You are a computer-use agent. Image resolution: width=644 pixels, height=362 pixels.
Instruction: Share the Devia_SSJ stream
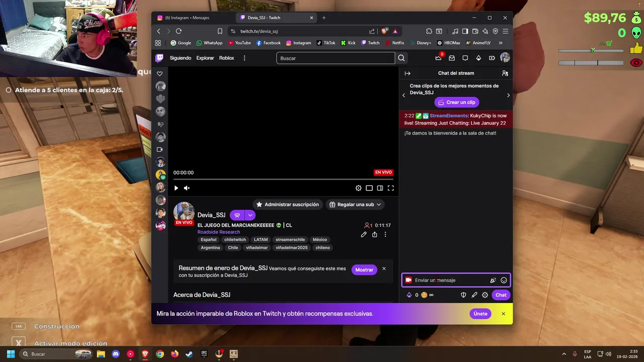pyautogui.click(x=374, y=234)
